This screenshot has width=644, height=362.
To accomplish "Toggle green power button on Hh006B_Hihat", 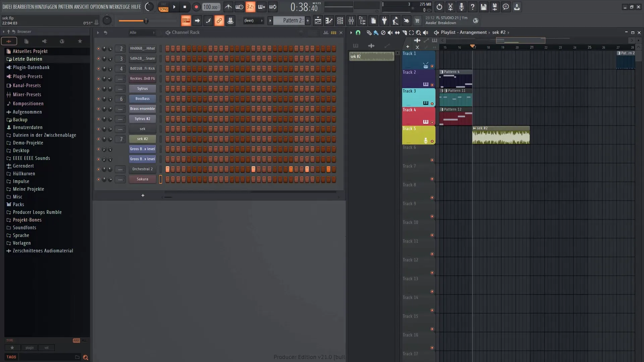I will coord(98,48).
